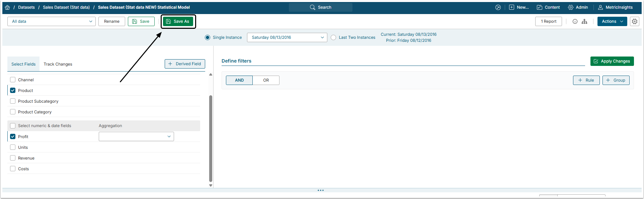644x199 pixels.
Task: Click the Search box in header
Action: click(x=320, y=7)
